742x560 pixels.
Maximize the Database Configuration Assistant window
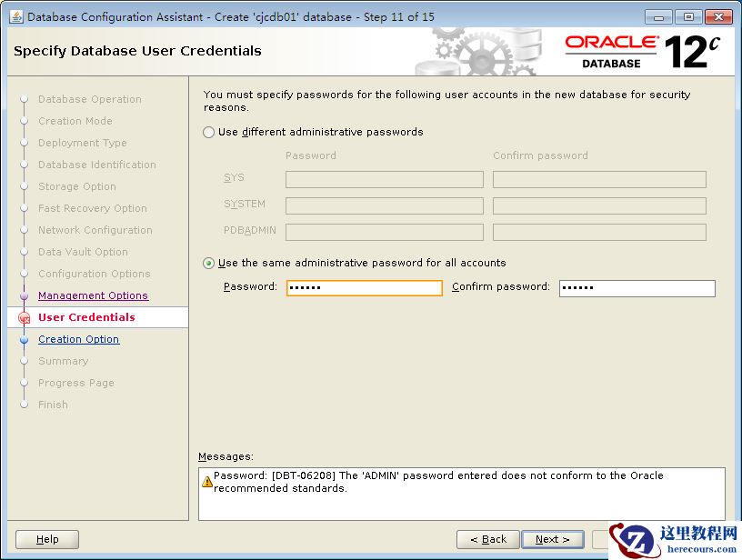[688, 17]
